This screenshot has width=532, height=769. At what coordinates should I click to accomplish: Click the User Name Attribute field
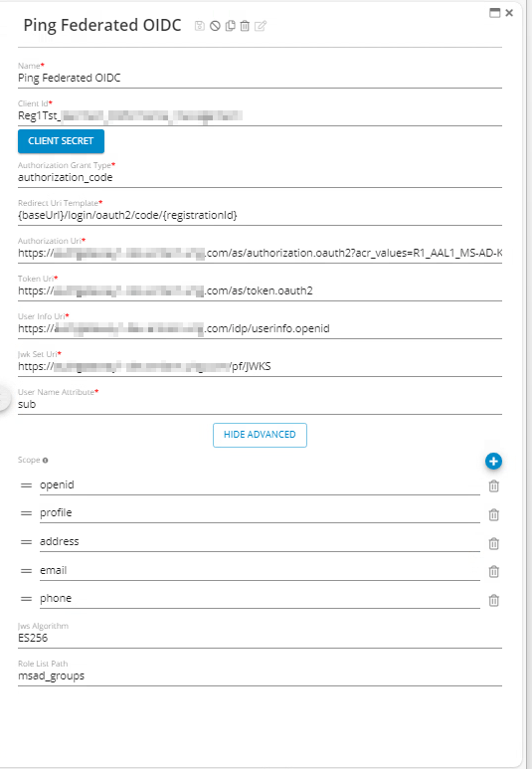pyautogui.click(x=260, y=404)
